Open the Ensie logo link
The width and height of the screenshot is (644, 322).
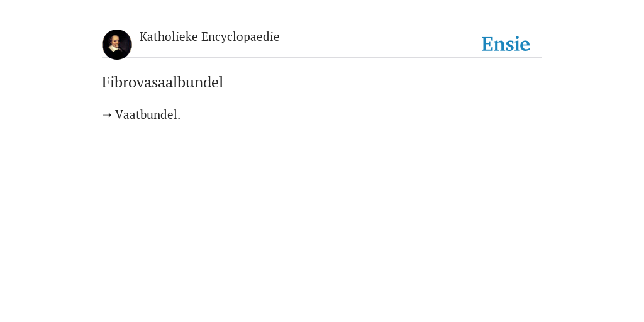tap(506, 44)
